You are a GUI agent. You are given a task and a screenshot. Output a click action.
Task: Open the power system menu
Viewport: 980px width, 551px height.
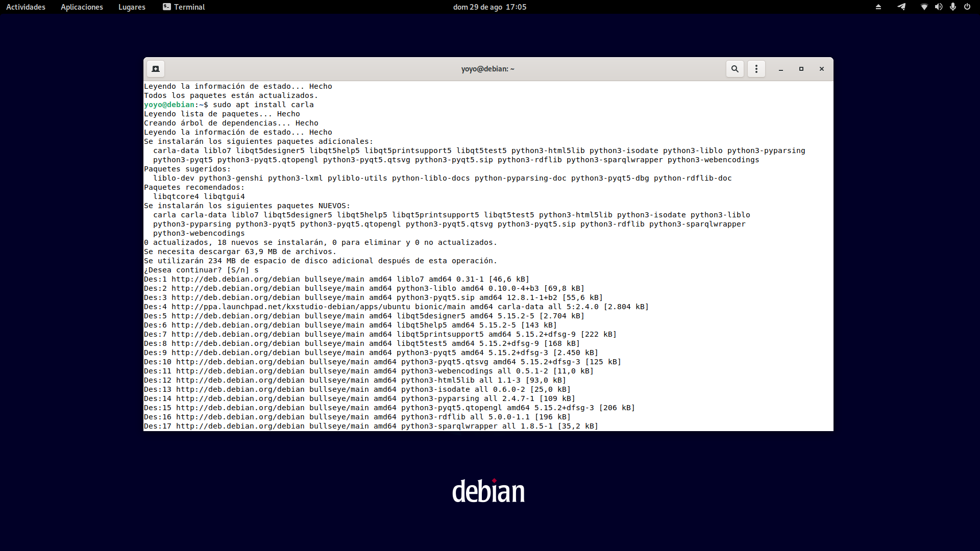(x=967, y=7)
